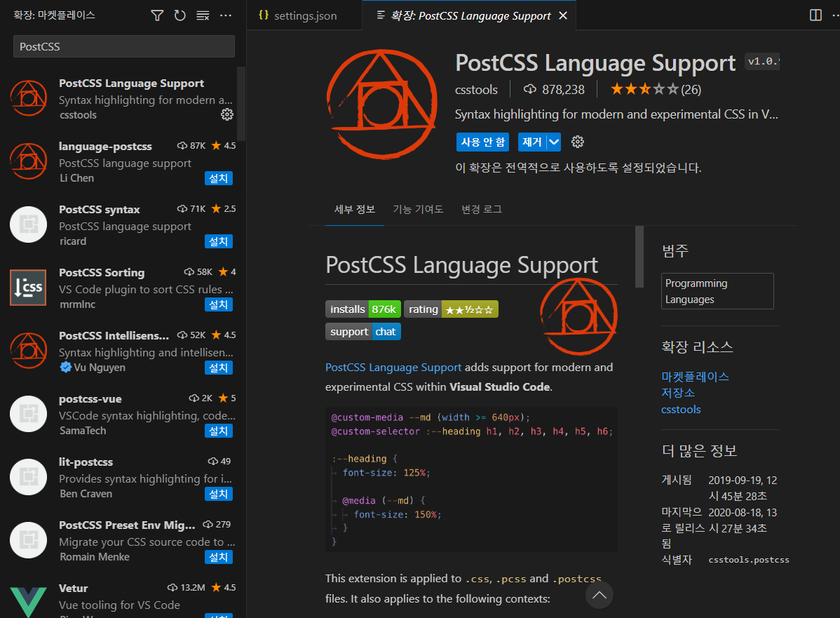Open marketplace panel more actions menu

pyautogui.click(x=226, y=15)
